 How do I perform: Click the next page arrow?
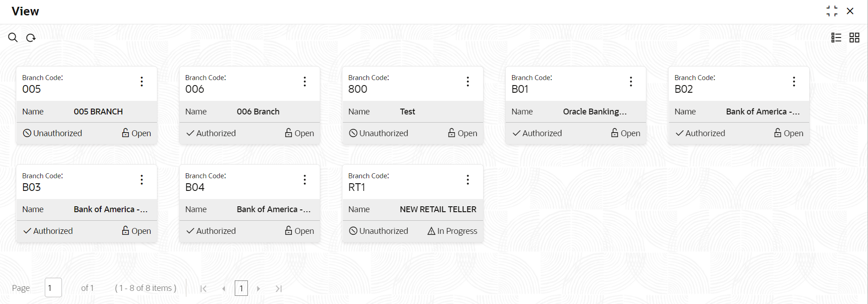pos(258,288)
